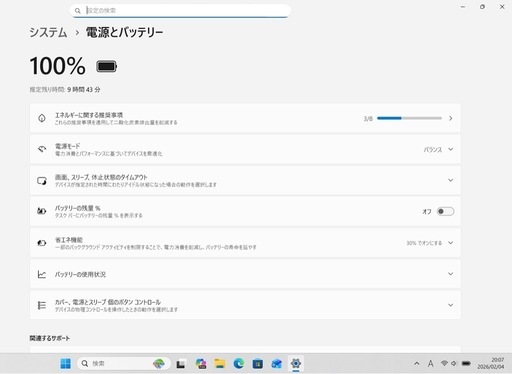Click the 省エネ機能 battery saver icon

[x=42, y=243]
